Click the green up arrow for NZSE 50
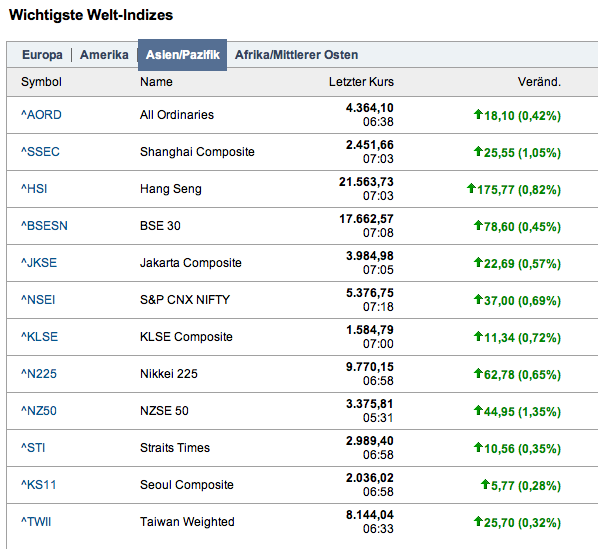 (478, 410)
